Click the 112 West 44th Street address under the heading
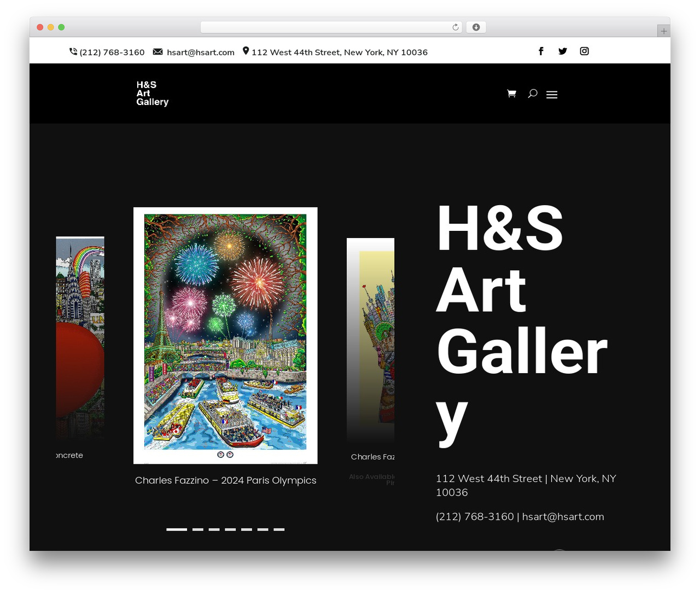The height and width of the screenshot is (593, 700). pyautogui.click(x=526, y=485)
